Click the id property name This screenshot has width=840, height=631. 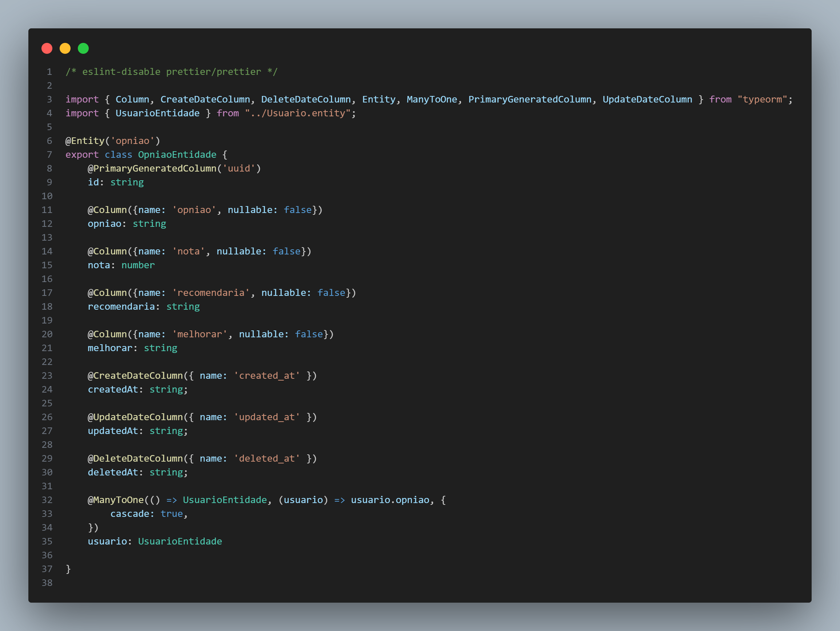tap(93, 182)
